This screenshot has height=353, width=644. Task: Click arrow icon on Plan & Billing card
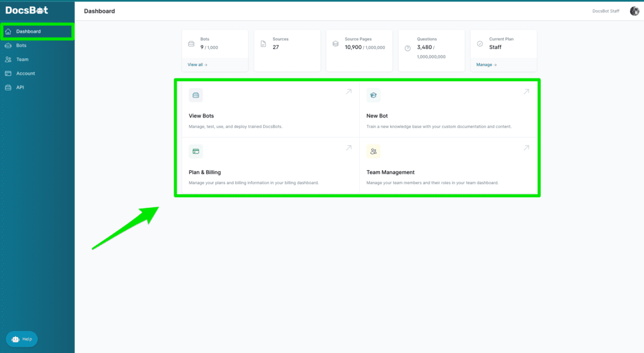[x=348, y=148]
